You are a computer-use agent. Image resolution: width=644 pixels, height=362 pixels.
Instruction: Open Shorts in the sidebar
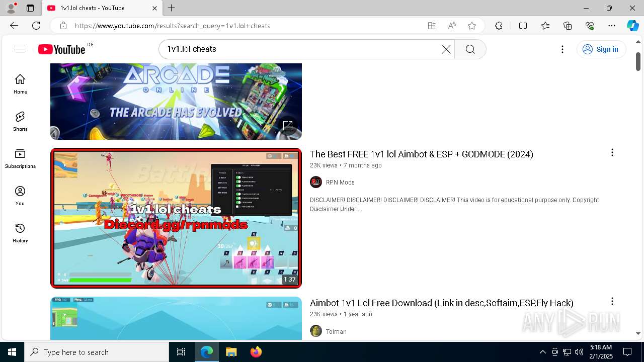point(20,121)
